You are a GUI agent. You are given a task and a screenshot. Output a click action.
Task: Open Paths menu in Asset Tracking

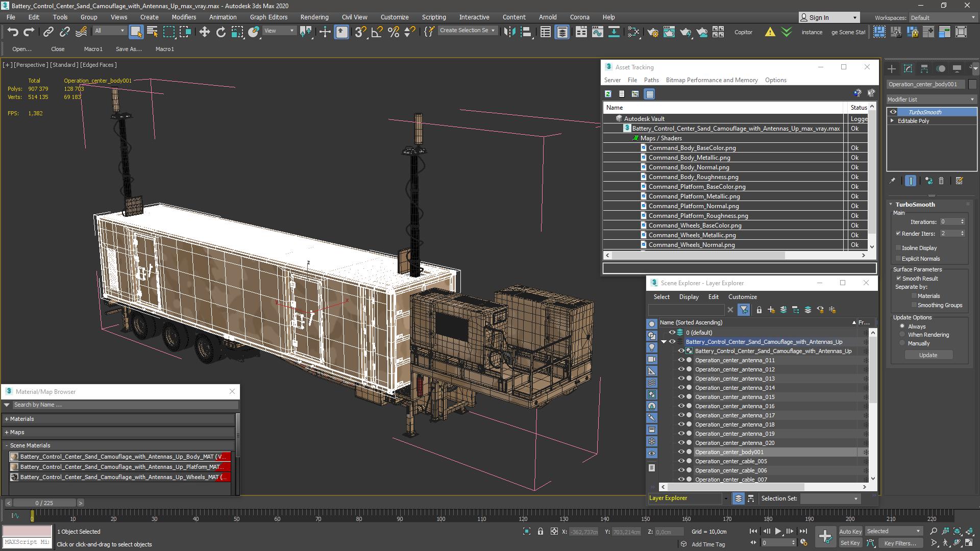click(x=651, y=80)
